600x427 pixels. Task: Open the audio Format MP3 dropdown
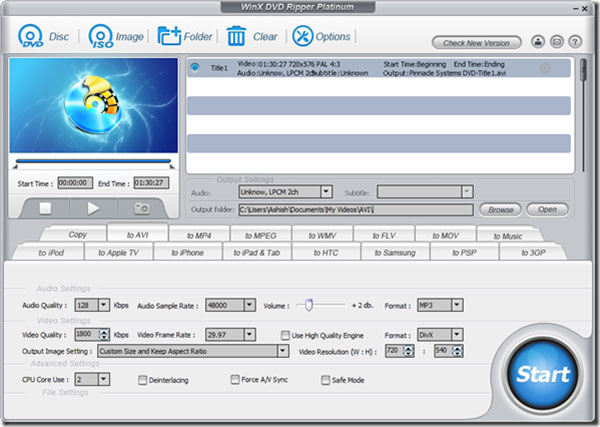tap(457, 305)
